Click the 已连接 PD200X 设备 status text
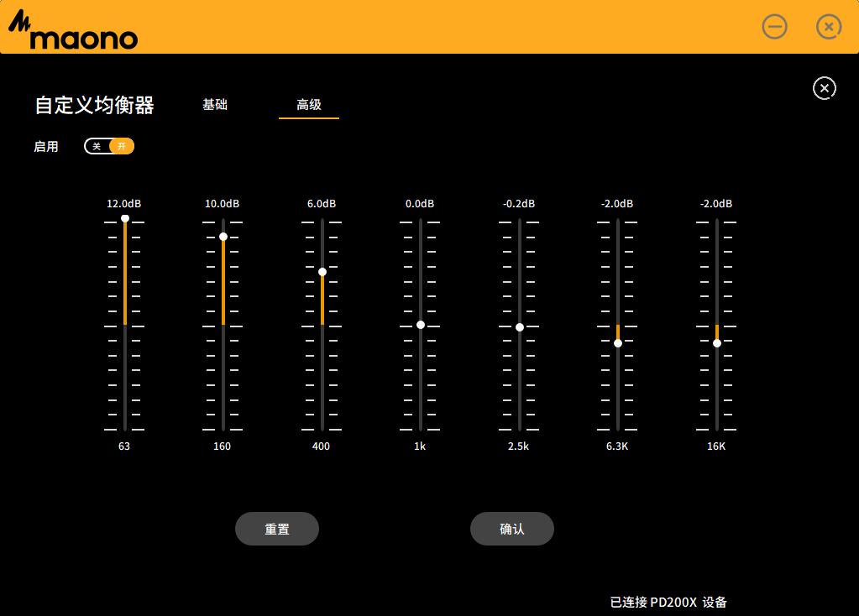The height and width of the screenshot is (616, 859). [668, 602]
